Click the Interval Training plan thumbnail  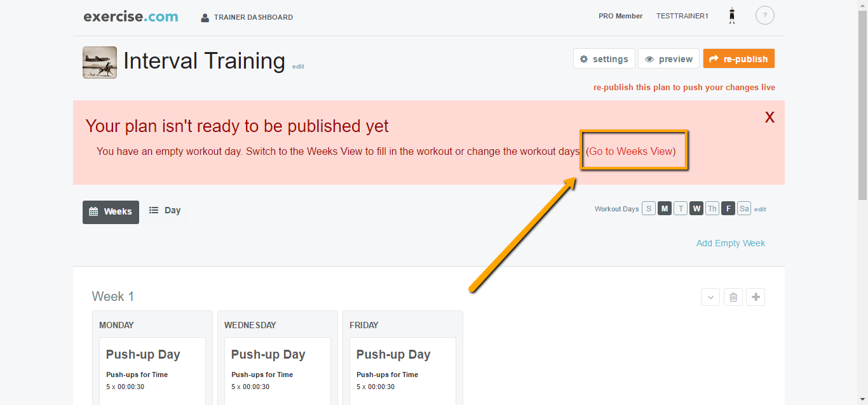(100, 62)
